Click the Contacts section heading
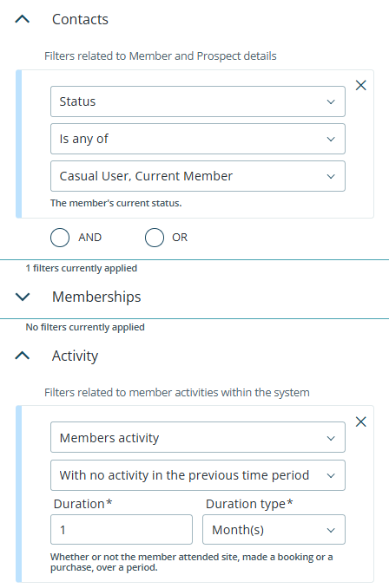This screenshot has height=588, width=389. point(80,19)
